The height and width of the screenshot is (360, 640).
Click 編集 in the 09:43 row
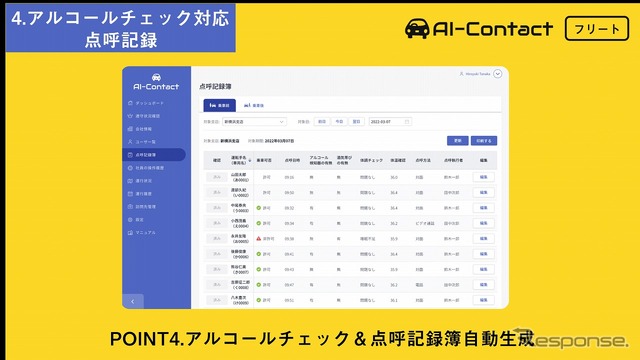point(484,269)
